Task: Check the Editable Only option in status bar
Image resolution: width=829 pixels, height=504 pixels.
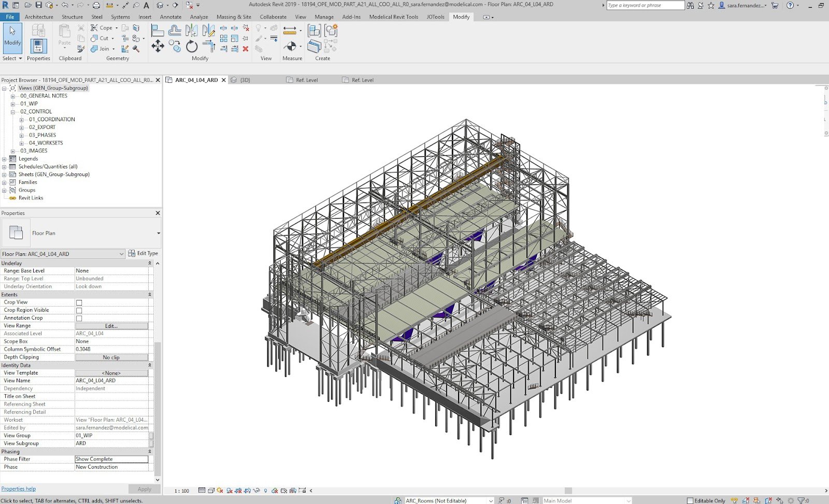Action: [690, 500]
